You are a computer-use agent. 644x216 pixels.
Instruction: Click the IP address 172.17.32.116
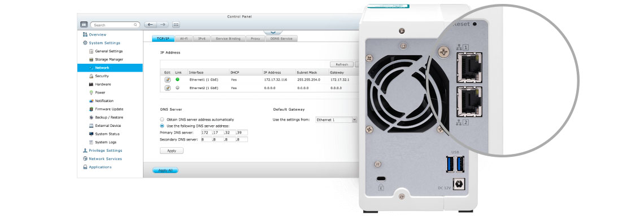276,80
